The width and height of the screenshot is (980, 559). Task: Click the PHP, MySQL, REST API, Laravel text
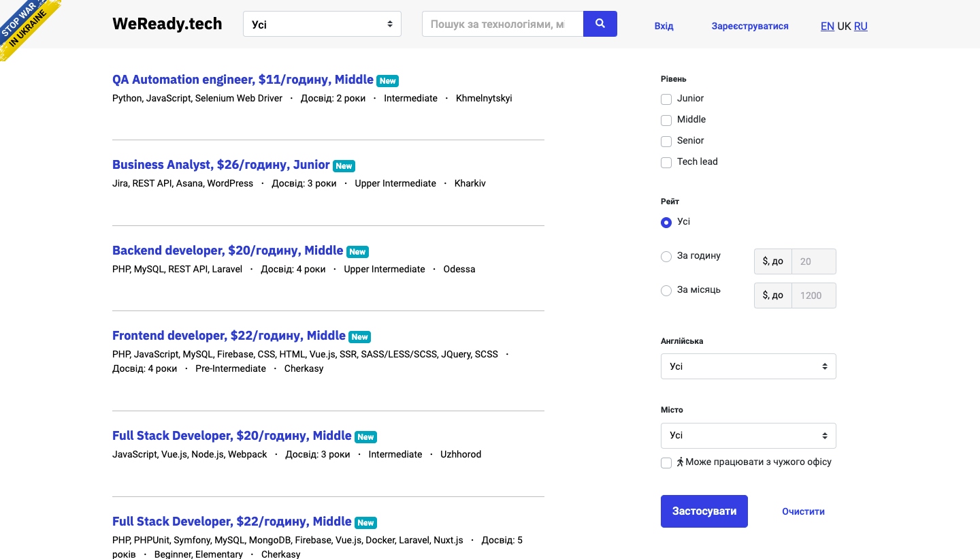pos(177,269)
